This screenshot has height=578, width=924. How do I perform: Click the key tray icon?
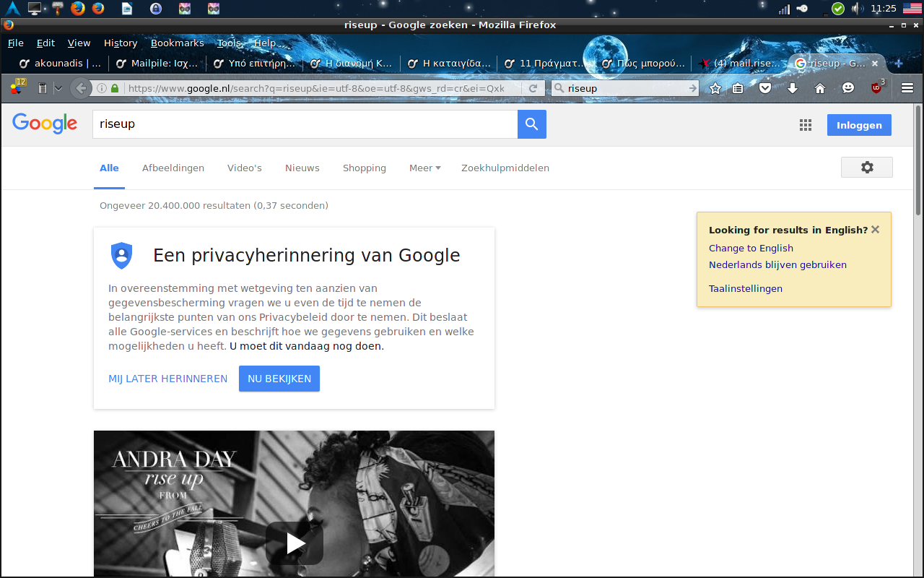coord(802,9)
